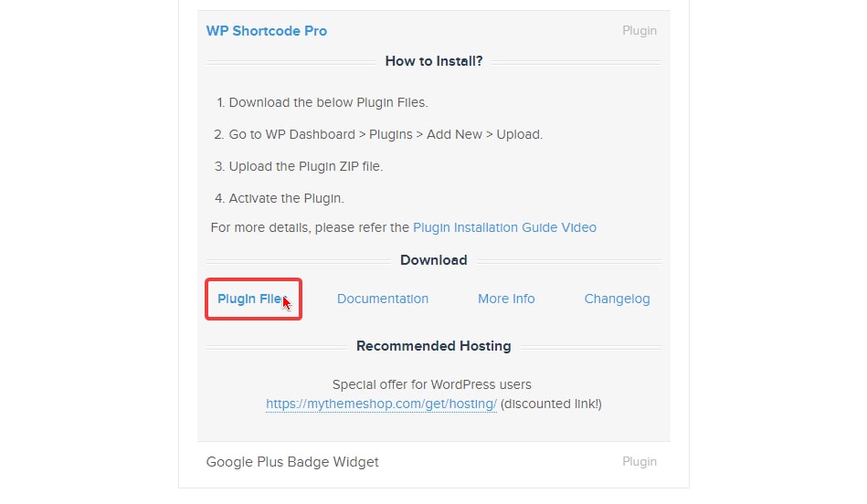Download the Plugin Files

coord(251,299)
